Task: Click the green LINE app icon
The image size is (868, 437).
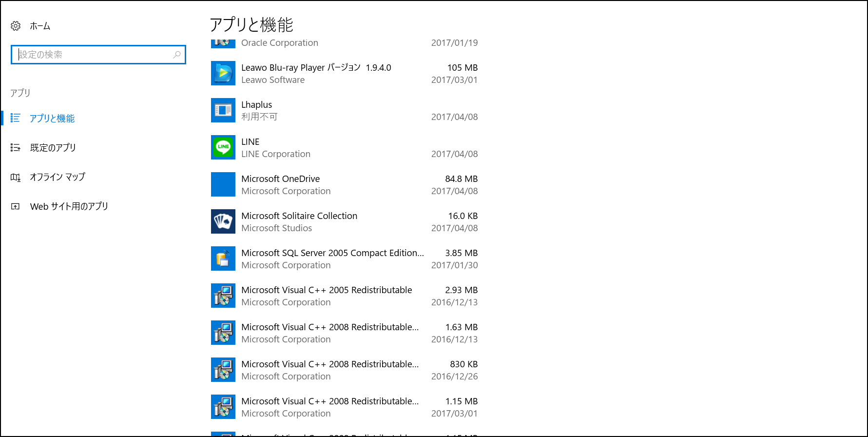Action: pos(223,147)
